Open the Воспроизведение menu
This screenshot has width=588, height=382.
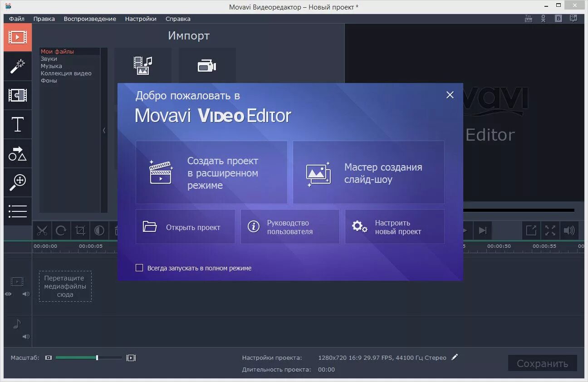[x=90, y=19]
